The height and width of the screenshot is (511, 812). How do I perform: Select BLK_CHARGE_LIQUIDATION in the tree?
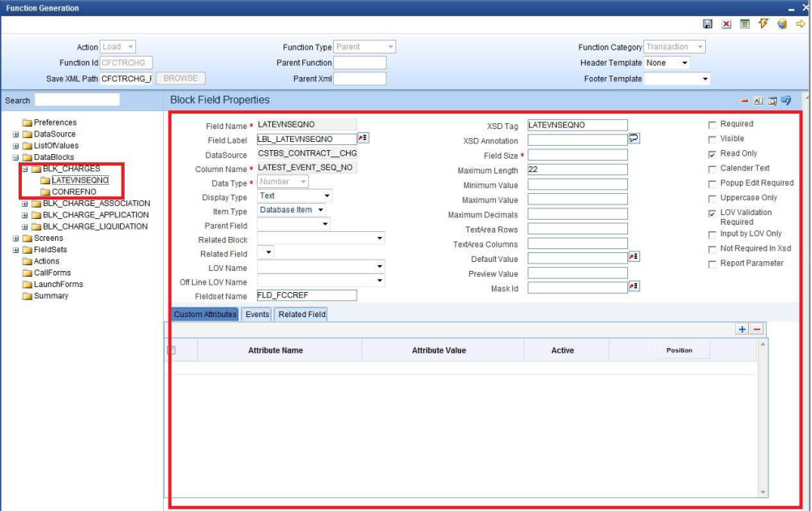pos(95,226)
